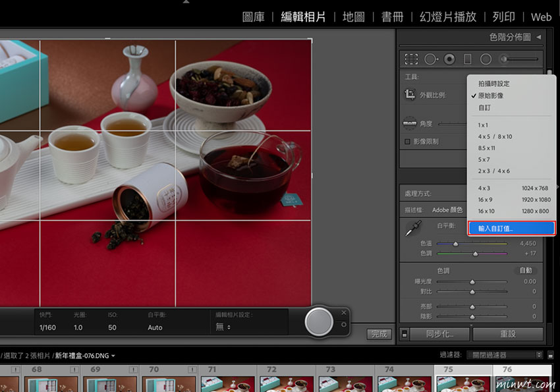Toggle the filter switch right of 關閉過濾器
This screenshot has height=392, width=560.
550,355
